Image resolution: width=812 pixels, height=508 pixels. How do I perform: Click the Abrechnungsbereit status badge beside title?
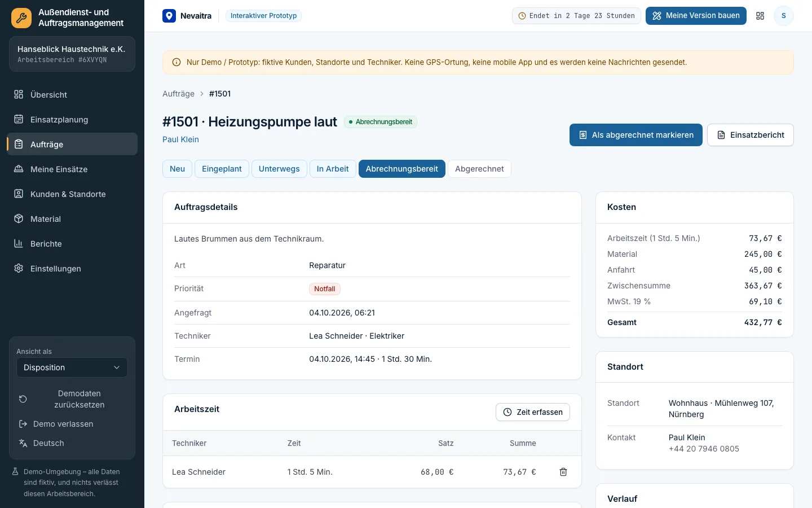[381, 122]
